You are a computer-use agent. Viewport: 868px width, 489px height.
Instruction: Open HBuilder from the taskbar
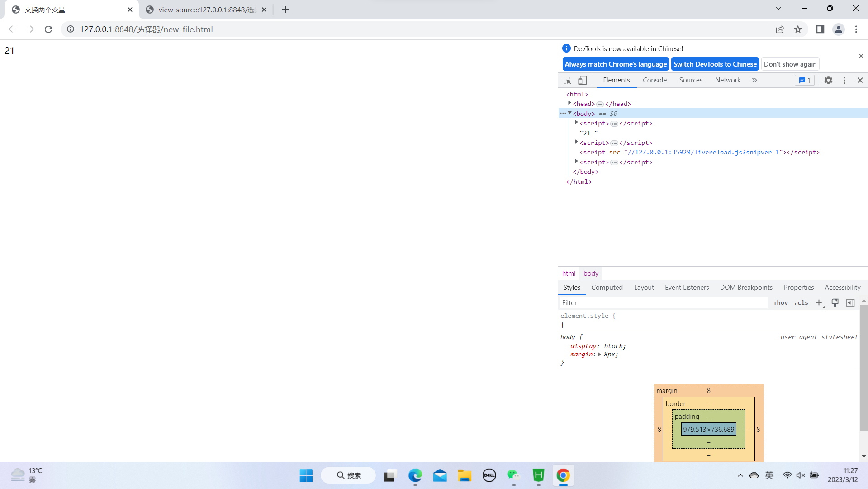coord(538,475)
